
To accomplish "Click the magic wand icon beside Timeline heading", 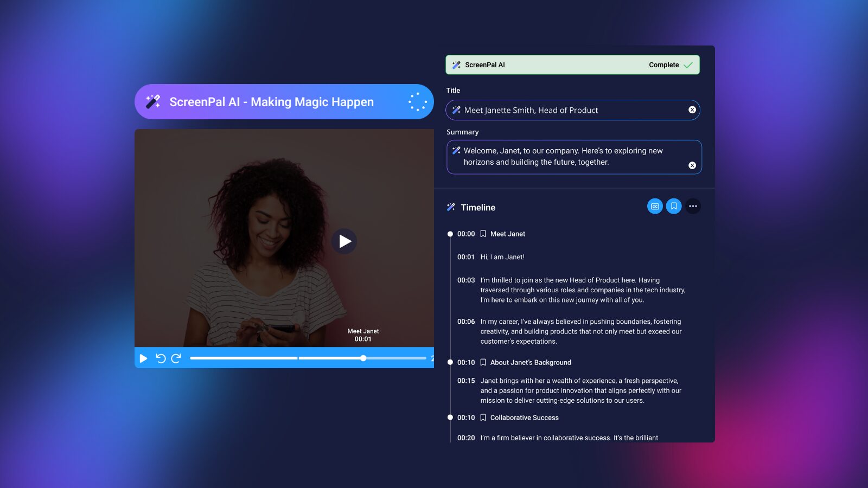I will coord(451,207).
